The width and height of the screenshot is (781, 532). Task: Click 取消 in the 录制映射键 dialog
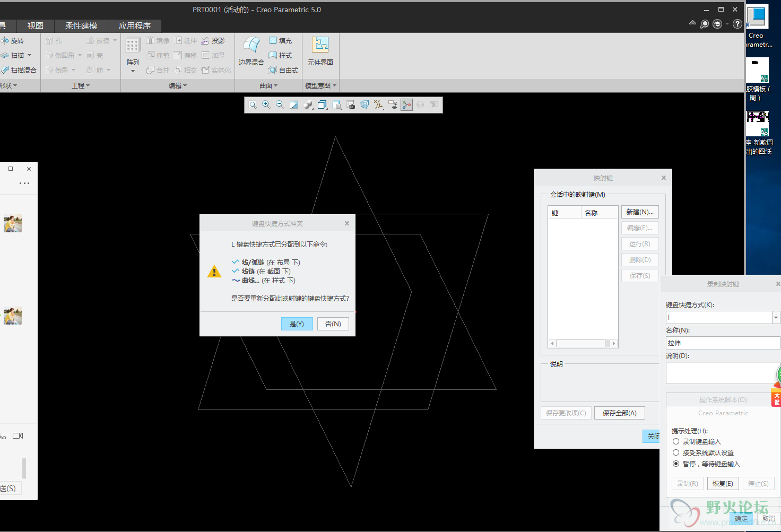(768, 518)
